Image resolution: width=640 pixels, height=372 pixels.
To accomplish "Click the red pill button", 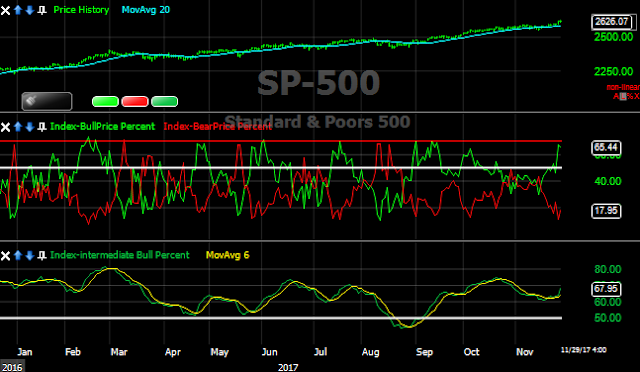I will point(135,101).
